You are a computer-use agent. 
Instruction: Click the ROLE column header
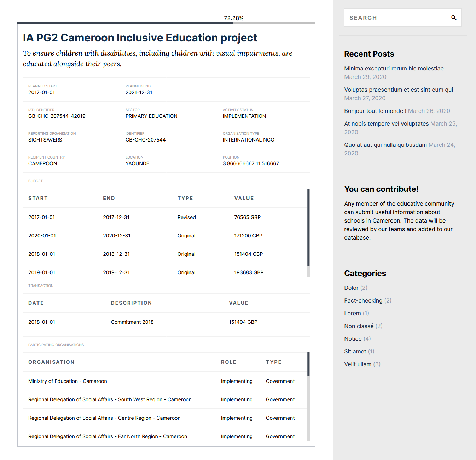point(229,362)
